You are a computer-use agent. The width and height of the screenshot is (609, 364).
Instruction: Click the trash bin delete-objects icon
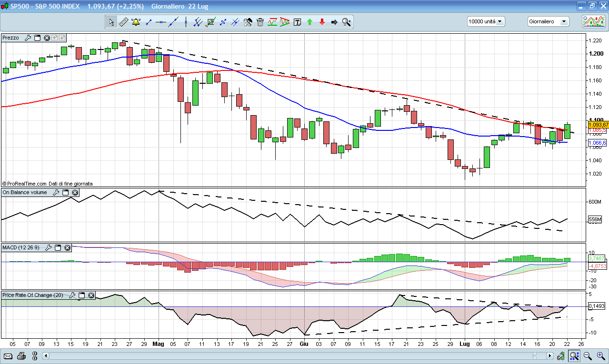click(260, 22)
